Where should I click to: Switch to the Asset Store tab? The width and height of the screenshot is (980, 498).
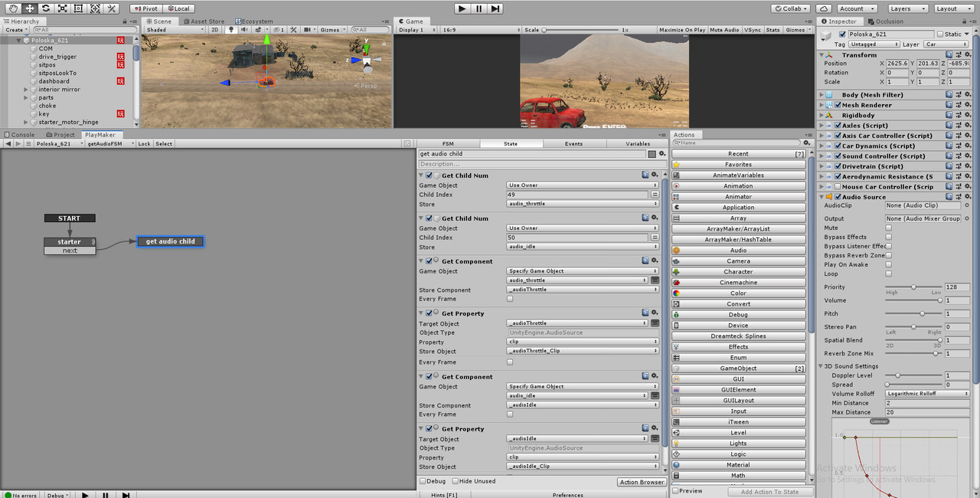[x=204, y=21]
